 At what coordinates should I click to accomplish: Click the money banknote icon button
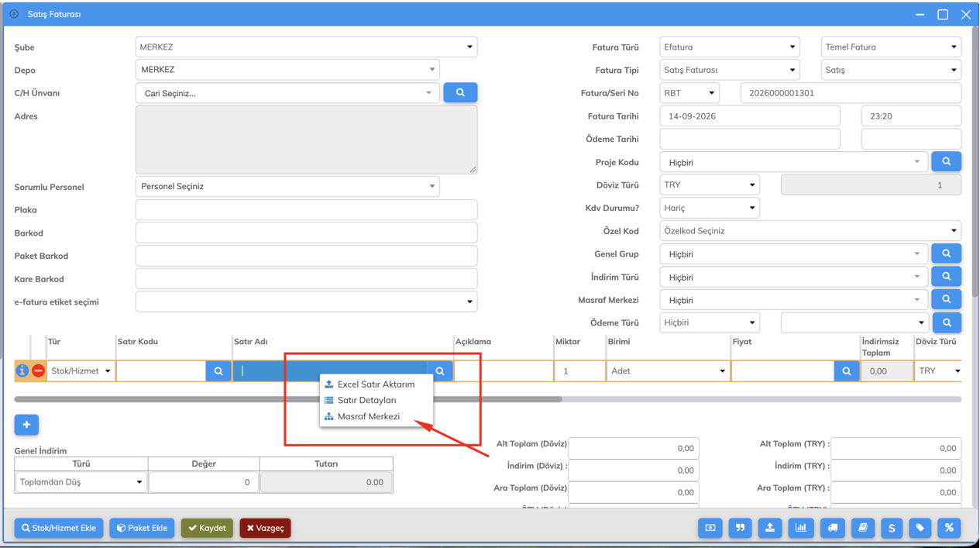click(710, 528)
